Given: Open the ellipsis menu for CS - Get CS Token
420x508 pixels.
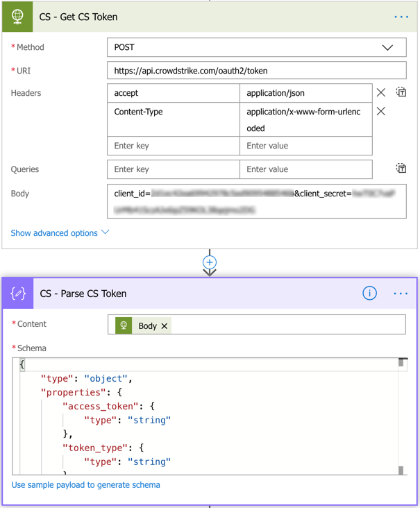Looking at the screenshot, I should click(x=401, y=17).
